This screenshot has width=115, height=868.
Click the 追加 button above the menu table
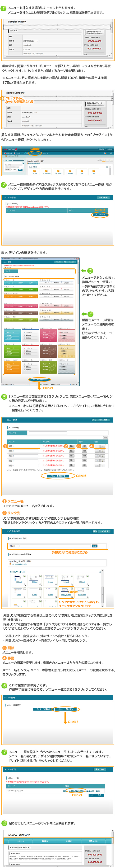(x=106, y=437)
